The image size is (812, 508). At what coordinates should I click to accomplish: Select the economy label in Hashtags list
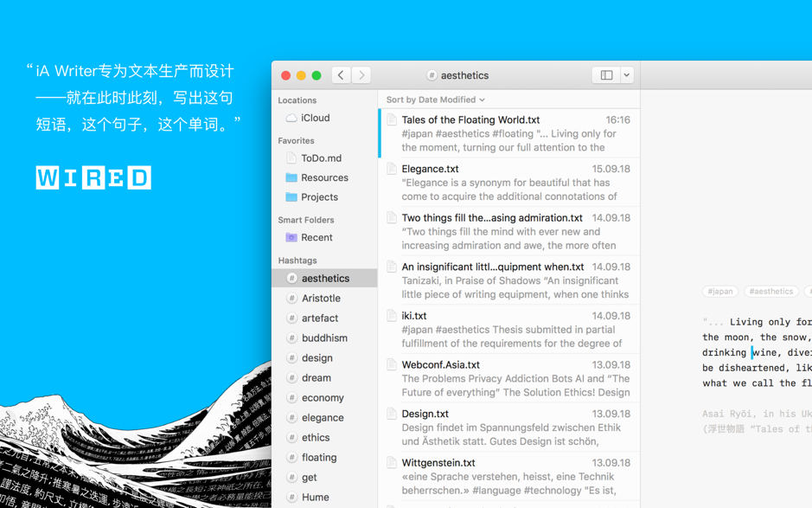pyautogui.click(x=323, y=398)
